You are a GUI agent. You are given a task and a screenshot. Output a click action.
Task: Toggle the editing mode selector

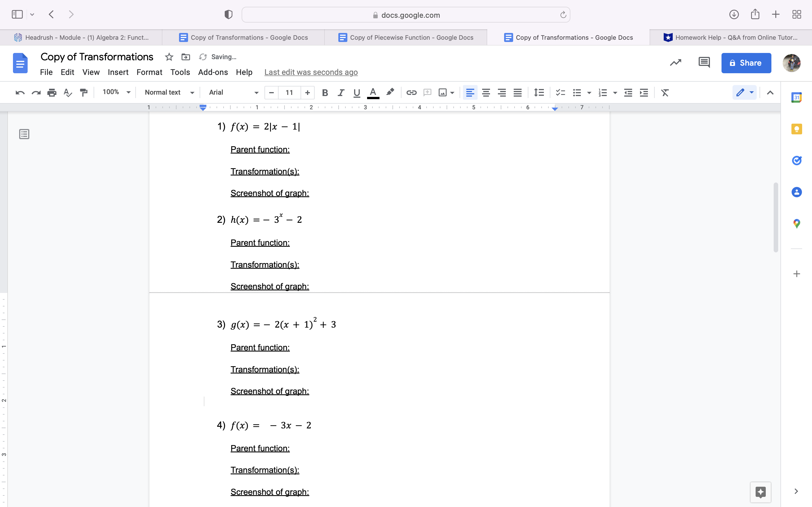coord(745,92)
